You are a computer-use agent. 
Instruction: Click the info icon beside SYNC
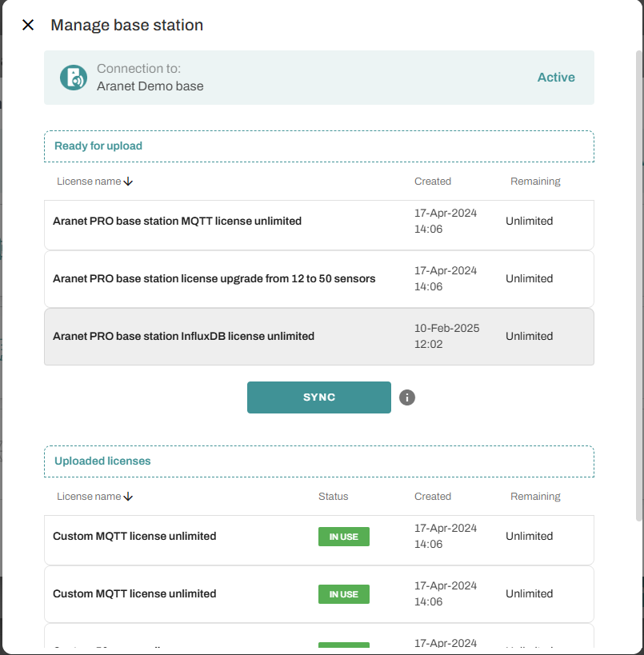(x=407, y=397)
